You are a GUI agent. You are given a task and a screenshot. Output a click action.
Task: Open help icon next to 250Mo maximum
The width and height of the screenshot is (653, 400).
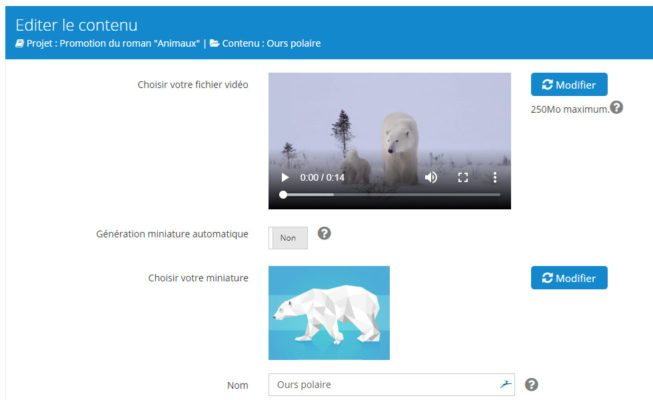(616, 108)
